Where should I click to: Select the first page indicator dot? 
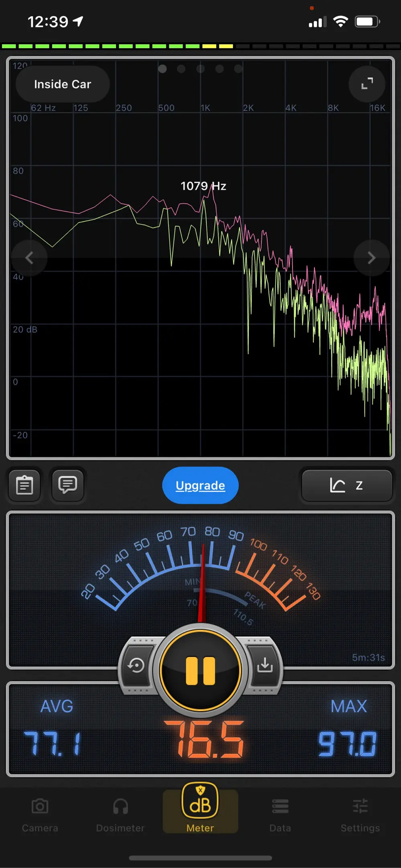pos(163,69)
